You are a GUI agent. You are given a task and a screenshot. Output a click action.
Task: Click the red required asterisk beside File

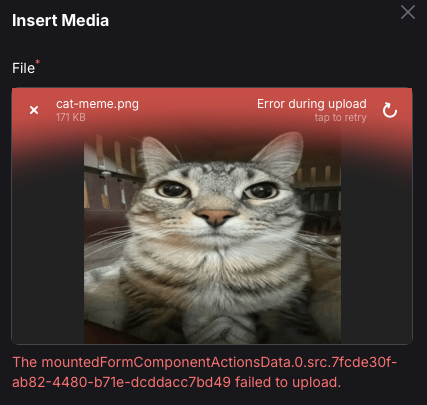pyautogui.click(x=38, y=62)
